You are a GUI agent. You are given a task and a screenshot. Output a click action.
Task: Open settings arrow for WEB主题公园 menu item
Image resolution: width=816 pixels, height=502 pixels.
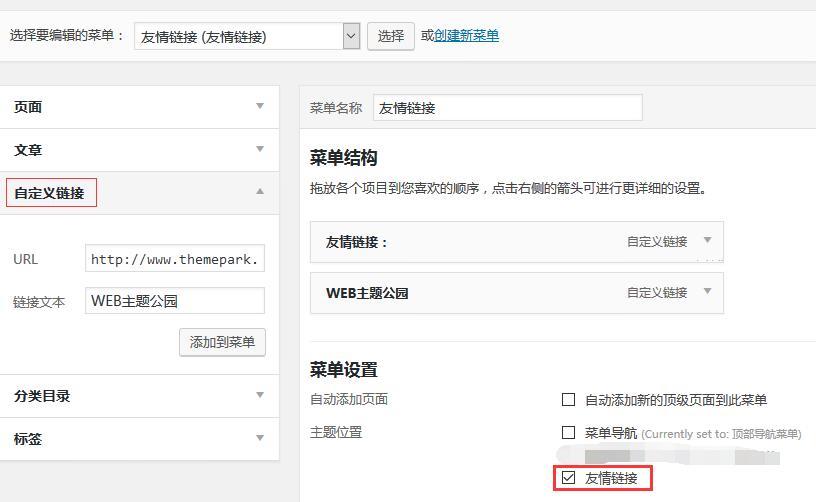pyautogui.click(x=707, y=292)
